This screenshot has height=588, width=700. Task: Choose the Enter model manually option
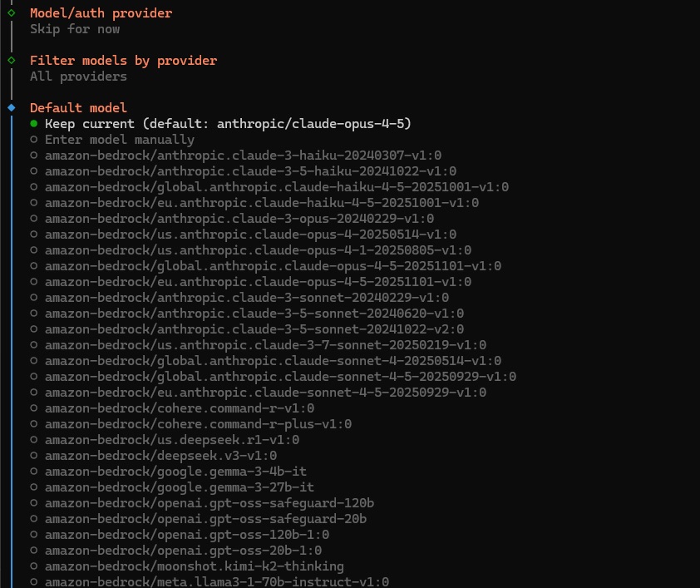point(119,140)
